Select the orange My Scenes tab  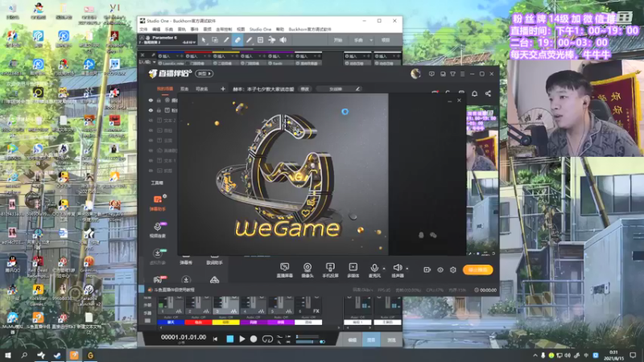(x=165, y=89)
